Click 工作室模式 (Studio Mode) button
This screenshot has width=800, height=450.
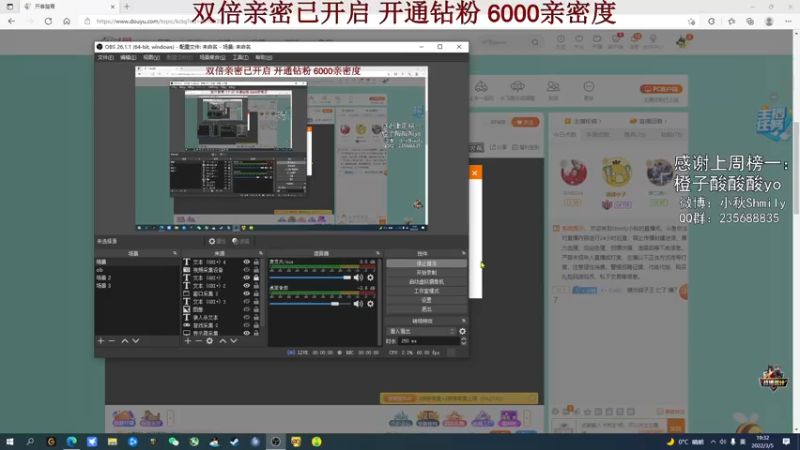(x=427, y=291)
